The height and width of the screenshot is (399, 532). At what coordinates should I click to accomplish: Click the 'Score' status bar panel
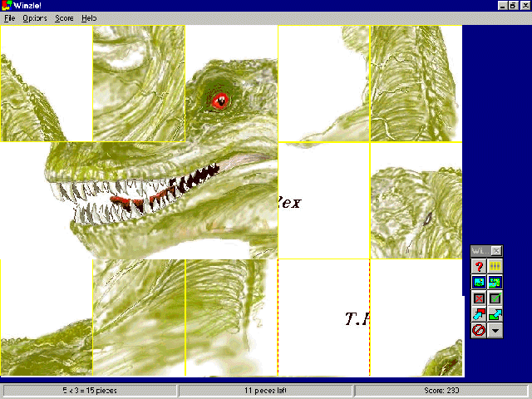pos(441,390)
